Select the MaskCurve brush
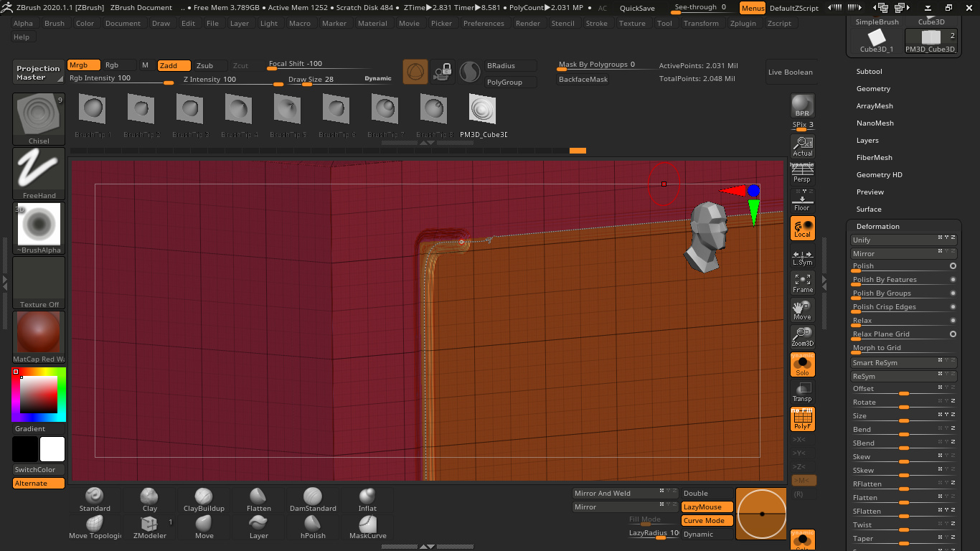Viewport: 980px width, 551px height. (x=367, y=527)
